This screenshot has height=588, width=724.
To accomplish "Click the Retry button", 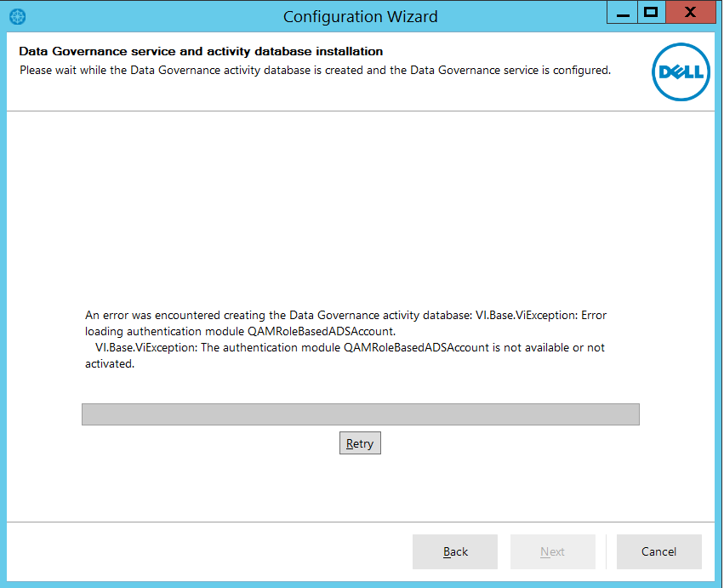I will coord(360,443).
